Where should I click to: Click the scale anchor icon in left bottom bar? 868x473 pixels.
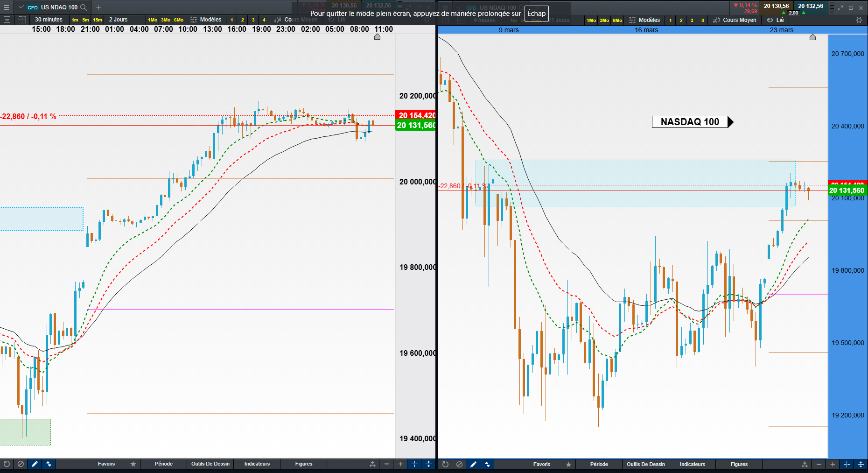[x=372, y=464]
